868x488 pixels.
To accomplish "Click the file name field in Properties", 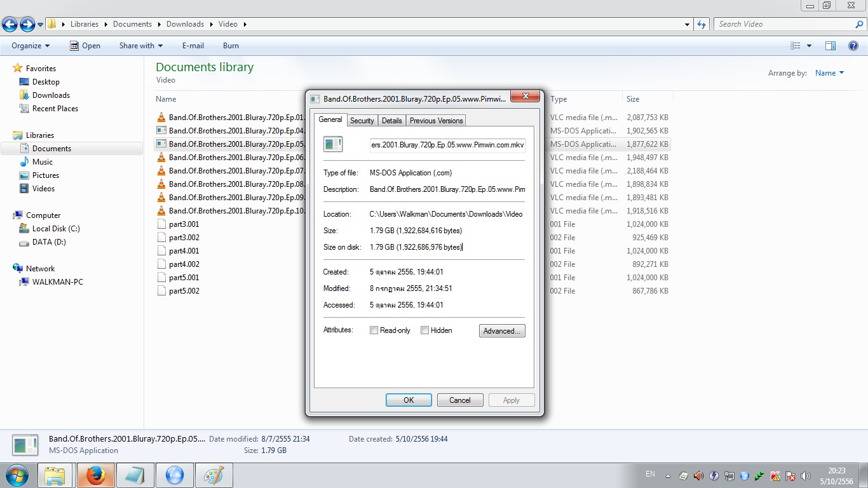I will [448, 145].
